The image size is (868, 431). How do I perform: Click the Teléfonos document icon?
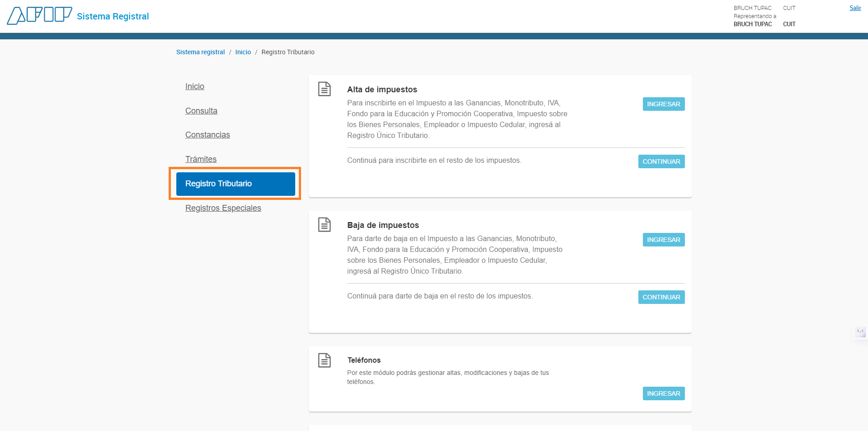pyautogui.click(x=324, y=360)
